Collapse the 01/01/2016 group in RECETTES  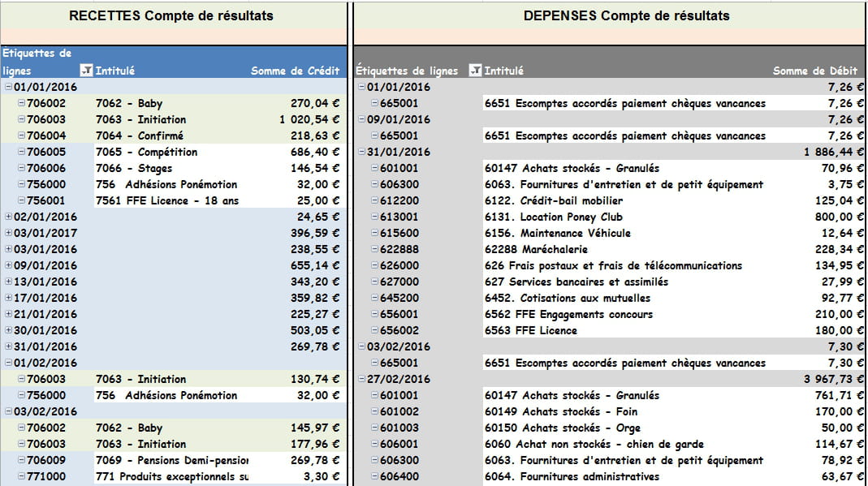click(x=8, y=87)
